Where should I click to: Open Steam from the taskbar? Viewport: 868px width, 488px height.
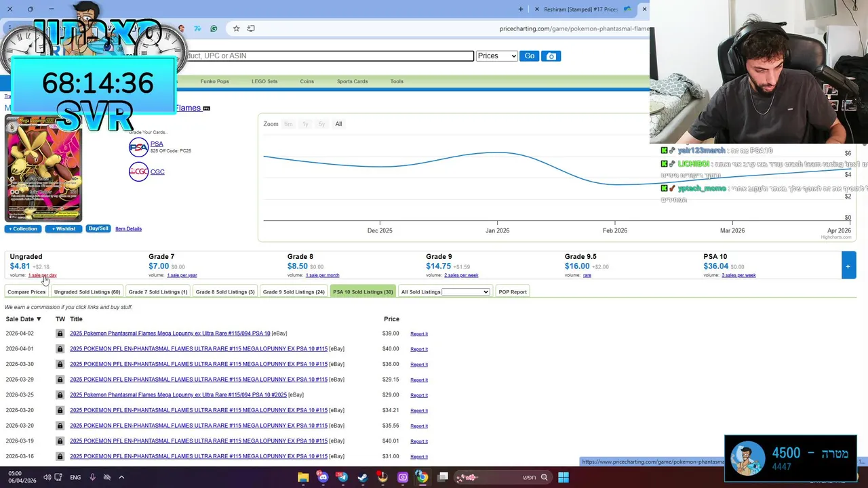[362, 477]
